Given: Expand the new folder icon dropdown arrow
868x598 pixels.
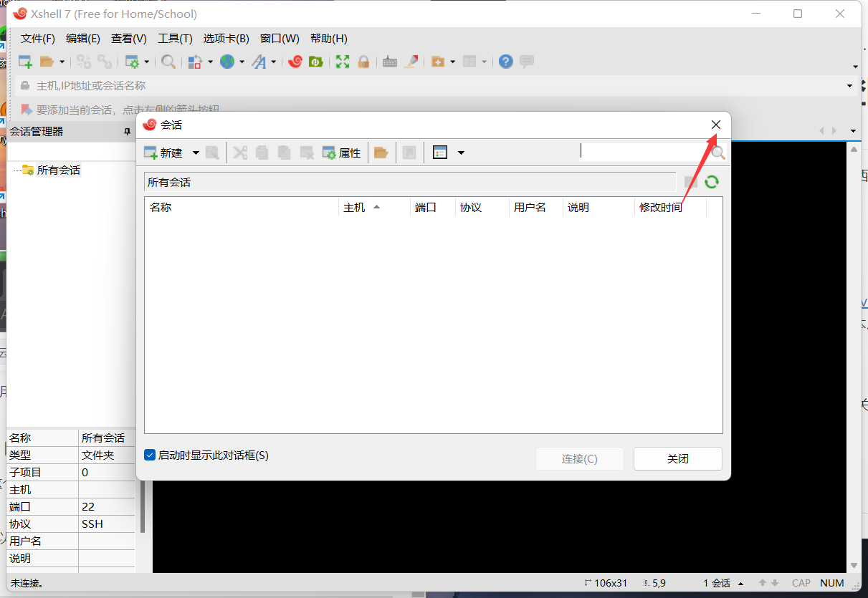Looking at the screenshot, I should 452,62.
